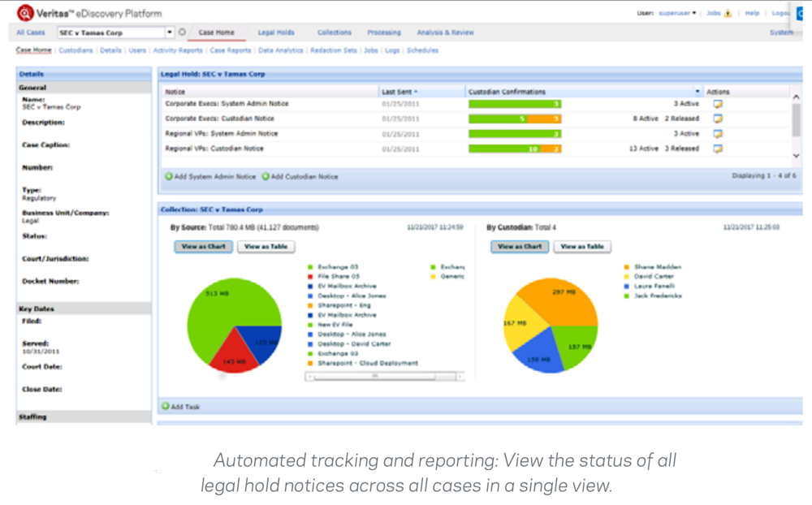Click the Veritas logo icon

tap(24, 12)
